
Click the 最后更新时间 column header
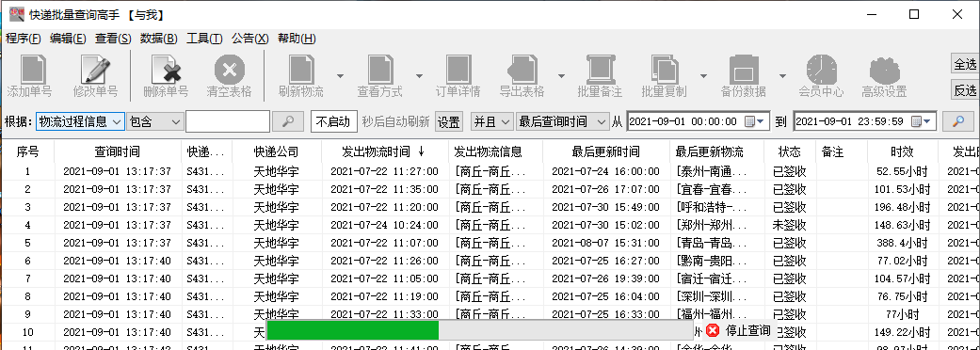tap(605, 151)
